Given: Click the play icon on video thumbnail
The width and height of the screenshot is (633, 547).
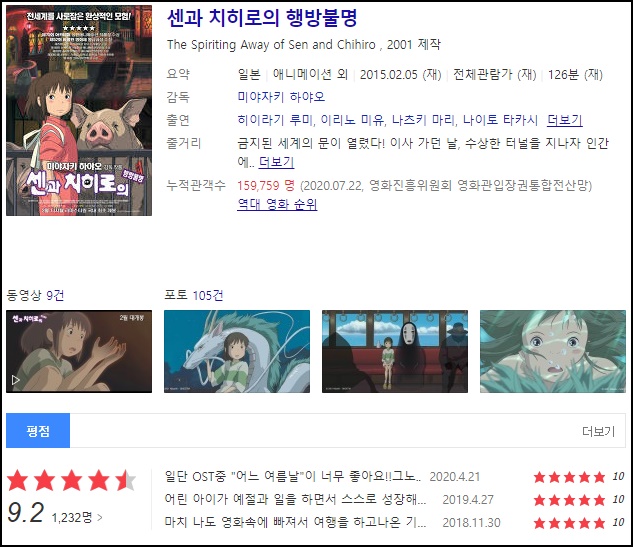Looking at the screenshot, I should (15, 380).
